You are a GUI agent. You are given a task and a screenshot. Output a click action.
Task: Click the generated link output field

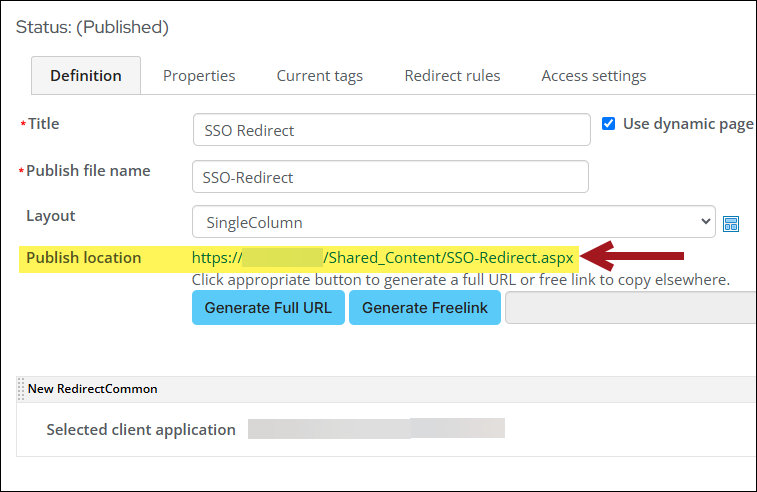(x=630, y=308)
